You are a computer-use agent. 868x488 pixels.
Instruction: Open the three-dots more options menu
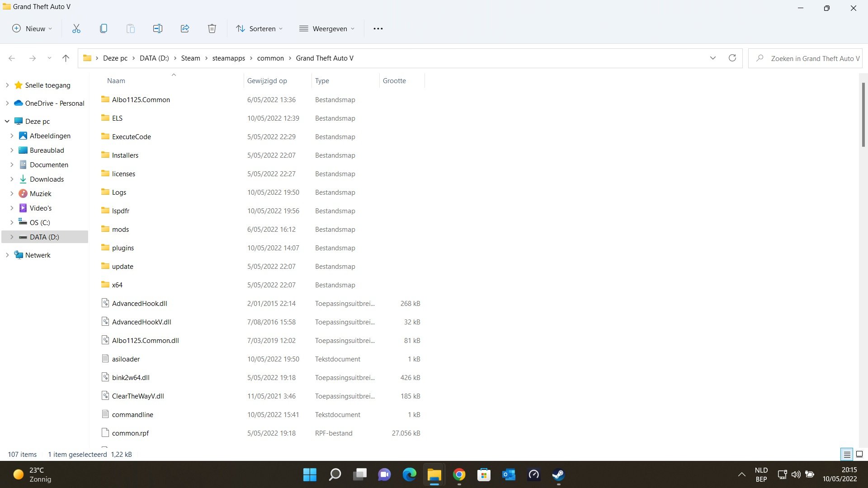(378, 28)
